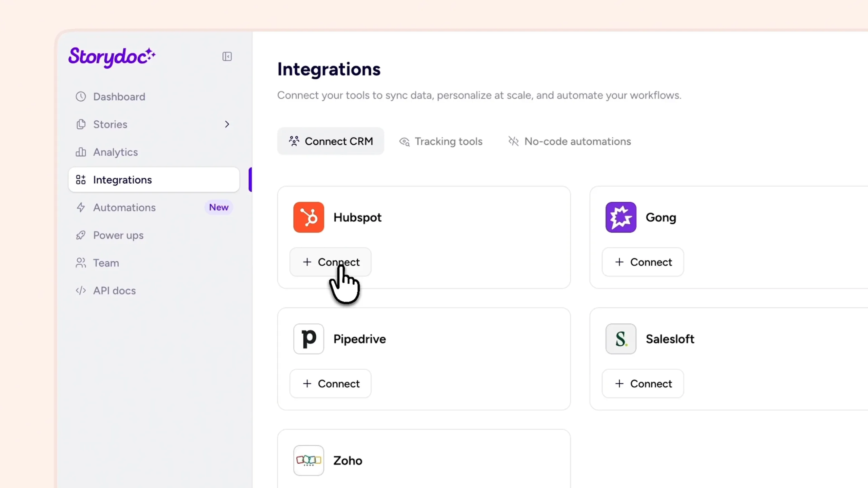Click the Tracking tools eye icon
The image size is (868, 488).
coord(405,142)
